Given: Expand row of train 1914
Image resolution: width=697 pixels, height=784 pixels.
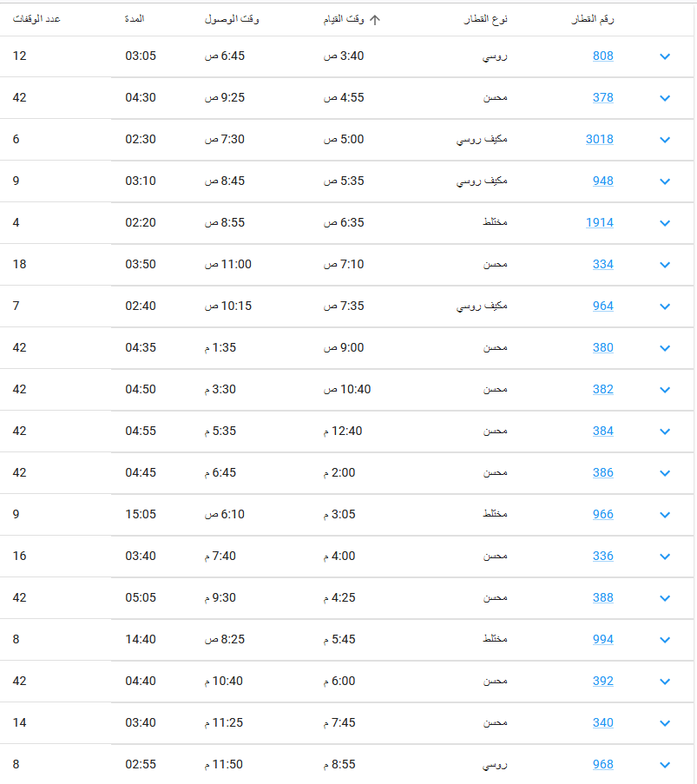Looking at the screenshot, I should (x=665, y=223).
